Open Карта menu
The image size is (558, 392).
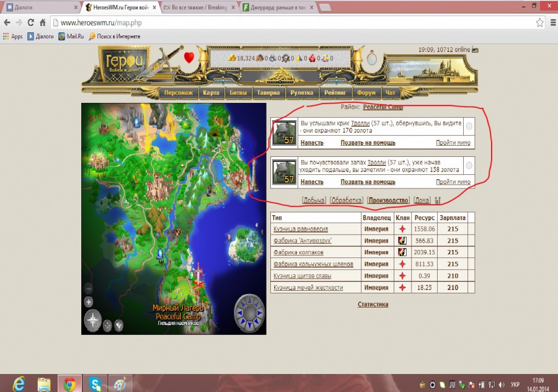[x=211, y=92]
